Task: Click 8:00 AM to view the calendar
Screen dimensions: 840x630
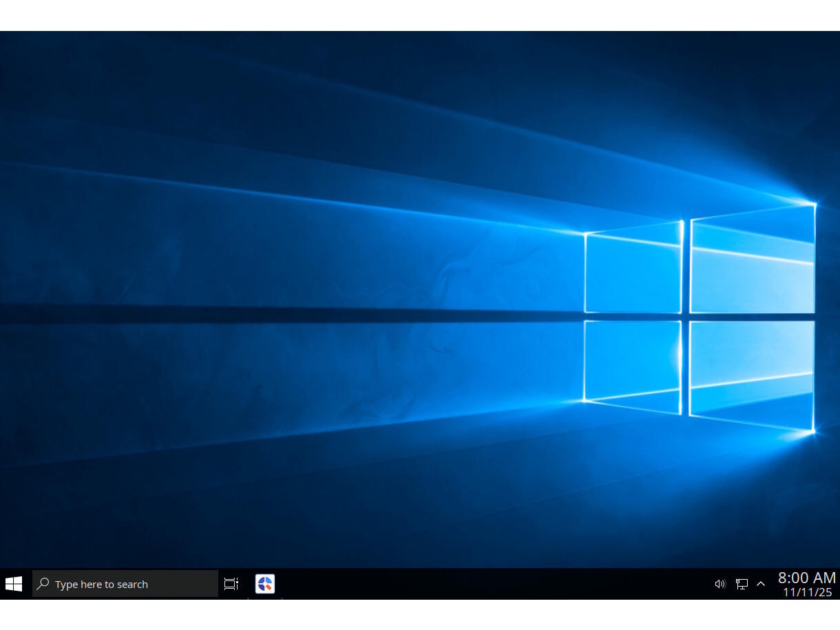Action: (806, 578)
